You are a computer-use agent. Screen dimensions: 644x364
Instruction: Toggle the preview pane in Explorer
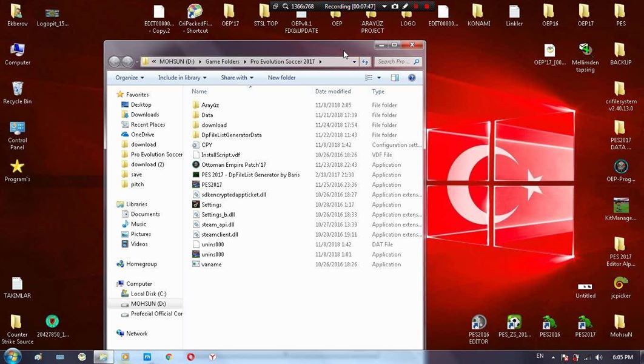point(395,78)
